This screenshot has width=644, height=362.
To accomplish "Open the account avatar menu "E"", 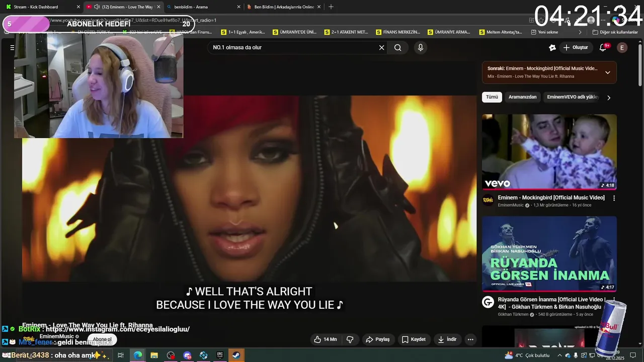I will pyautogui.click(x=622, y=48).
